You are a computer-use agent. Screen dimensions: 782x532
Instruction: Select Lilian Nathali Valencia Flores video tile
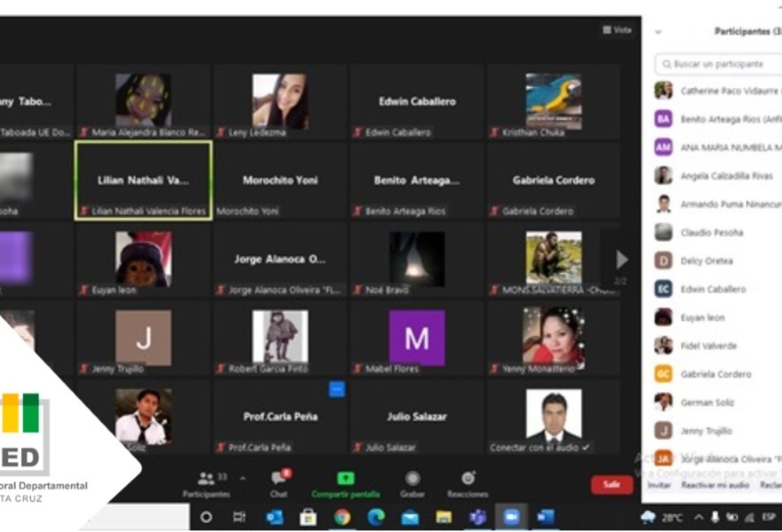pos(143,181)
